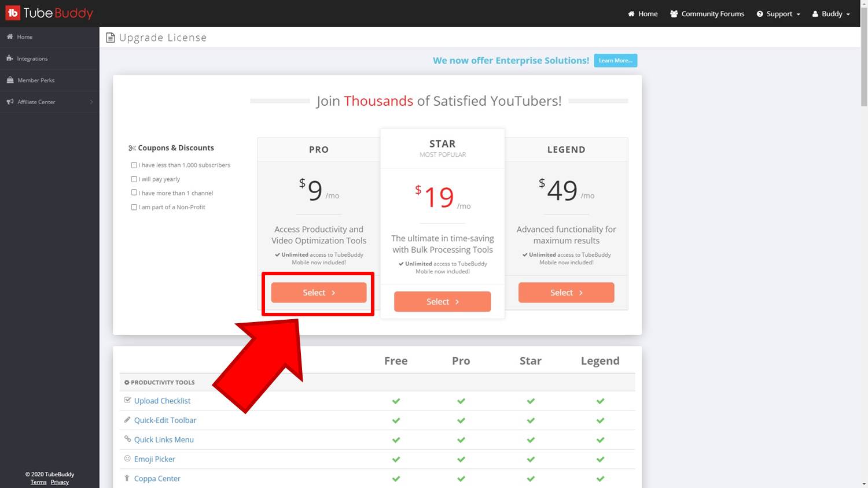This screenshot has width=868, height=488.
Task: Open the Buddy account dropdown
Action: click(x=832, y=14)
